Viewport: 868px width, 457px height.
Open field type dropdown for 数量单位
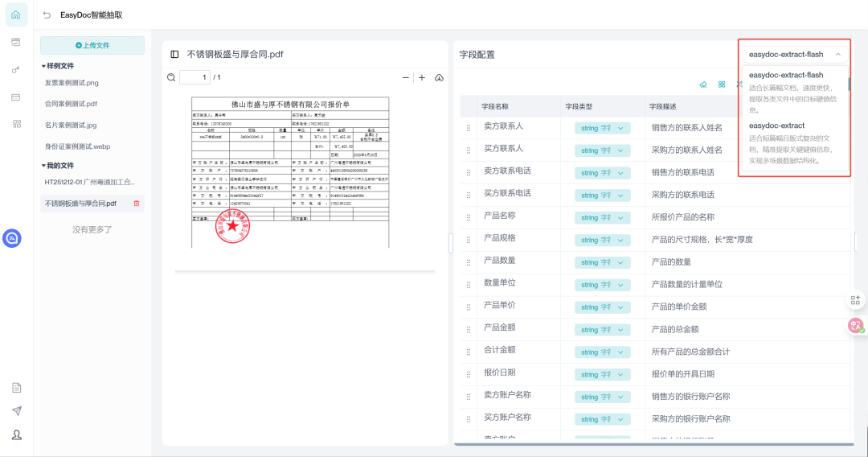pyautogui.click(x=602, y=285)
